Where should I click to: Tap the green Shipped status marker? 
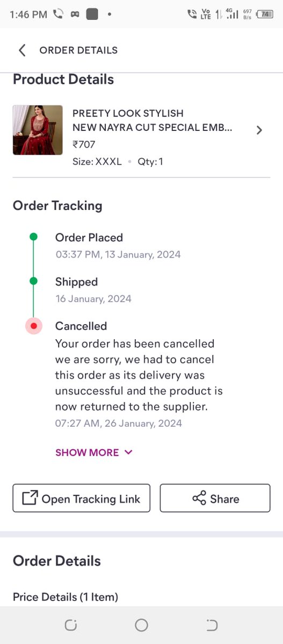point(33,281)
